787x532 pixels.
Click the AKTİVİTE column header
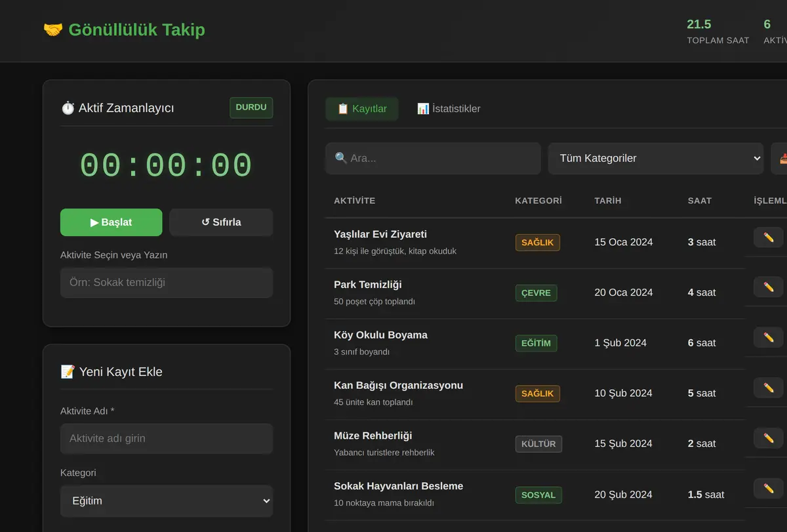[x=354, y=201]
